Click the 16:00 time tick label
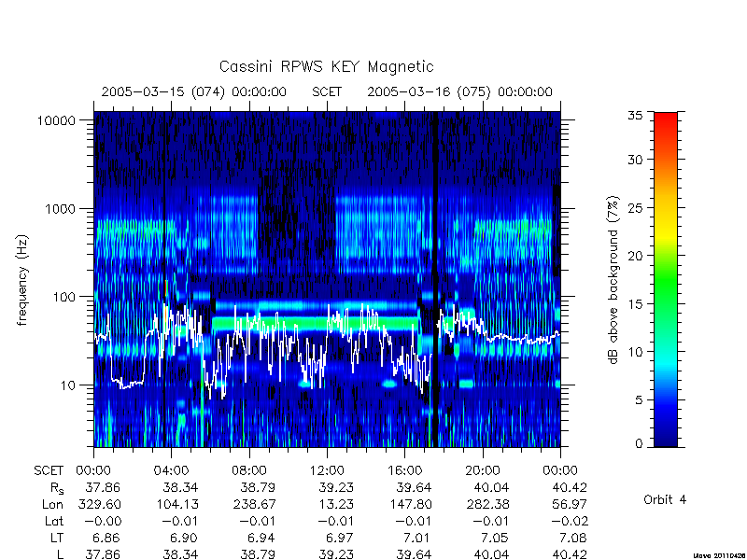Screen dimensions: 747x560 click(x=404, y=470)
